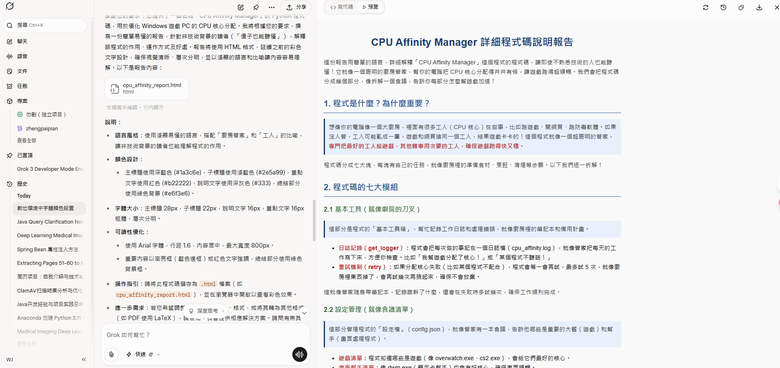This screenshot has height=368, width=780.
Task: Open history chat Java开发经验与项目实践
Action: (x=50, y=303)
